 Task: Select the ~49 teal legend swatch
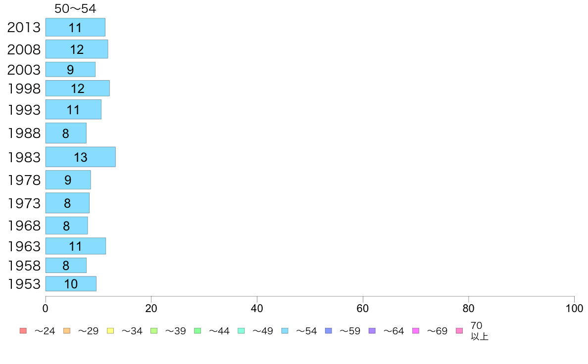pyautogui.click(x=241, y=331)
